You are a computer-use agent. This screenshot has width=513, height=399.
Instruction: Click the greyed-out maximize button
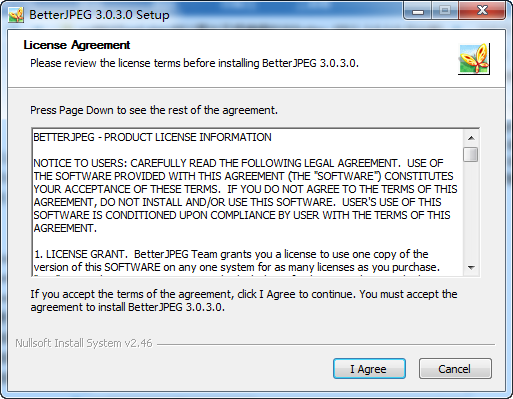[x=445, y=11]
